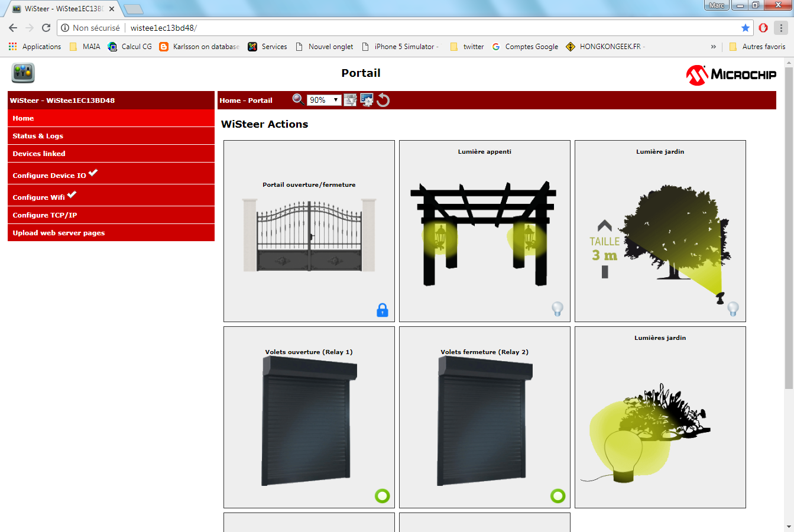Viewport: 794px width, 532px height.
Task: Open Configure Device IO page
Action: [x=50, y=175]
